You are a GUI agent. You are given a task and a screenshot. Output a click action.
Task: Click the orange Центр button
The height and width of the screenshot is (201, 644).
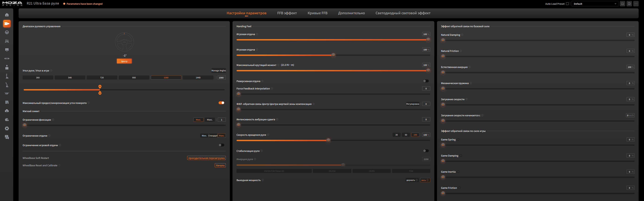coord(124,61)
